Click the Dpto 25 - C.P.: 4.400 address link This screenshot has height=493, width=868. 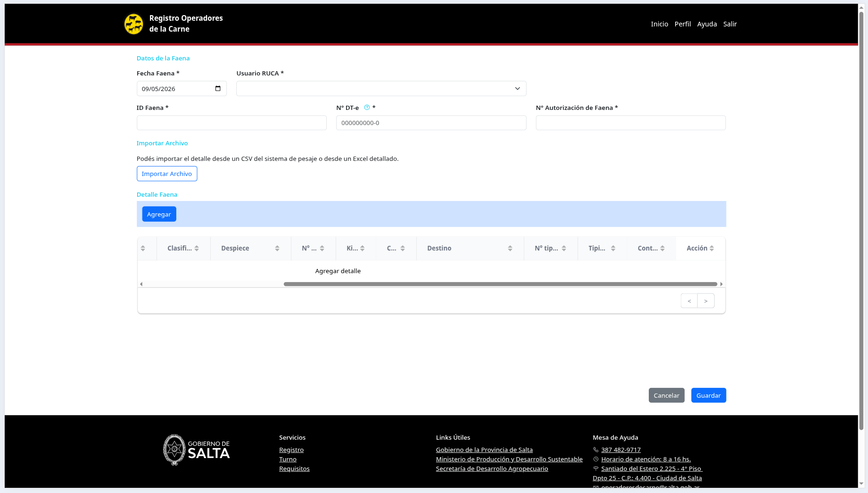[x=647, y=478]
